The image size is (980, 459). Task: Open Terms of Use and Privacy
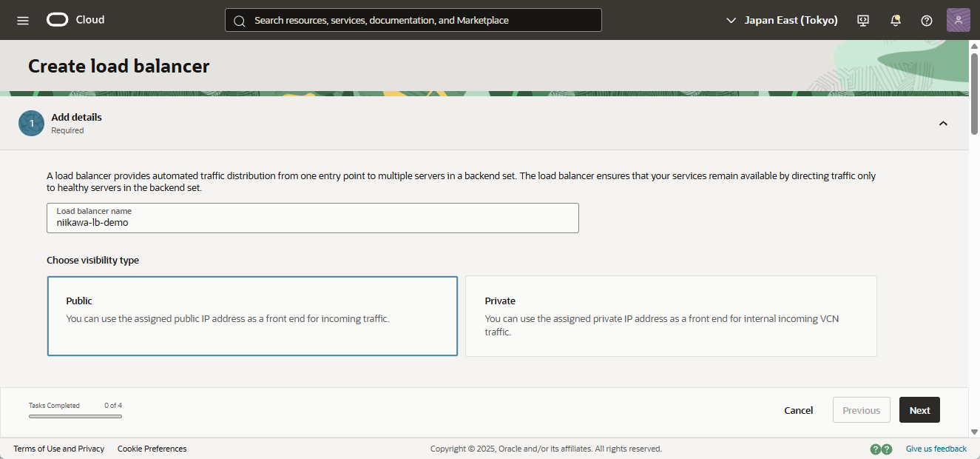(59, 449)
